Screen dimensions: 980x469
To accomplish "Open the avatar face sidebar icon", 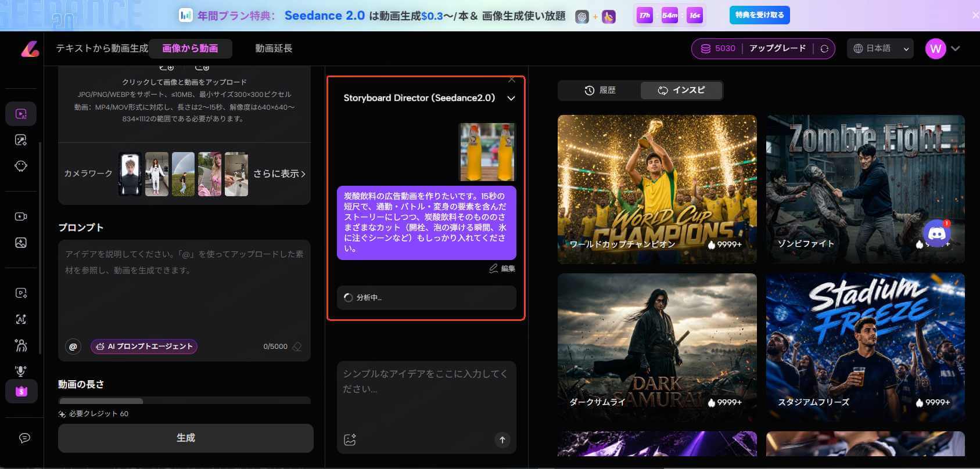I will (21, 166).
